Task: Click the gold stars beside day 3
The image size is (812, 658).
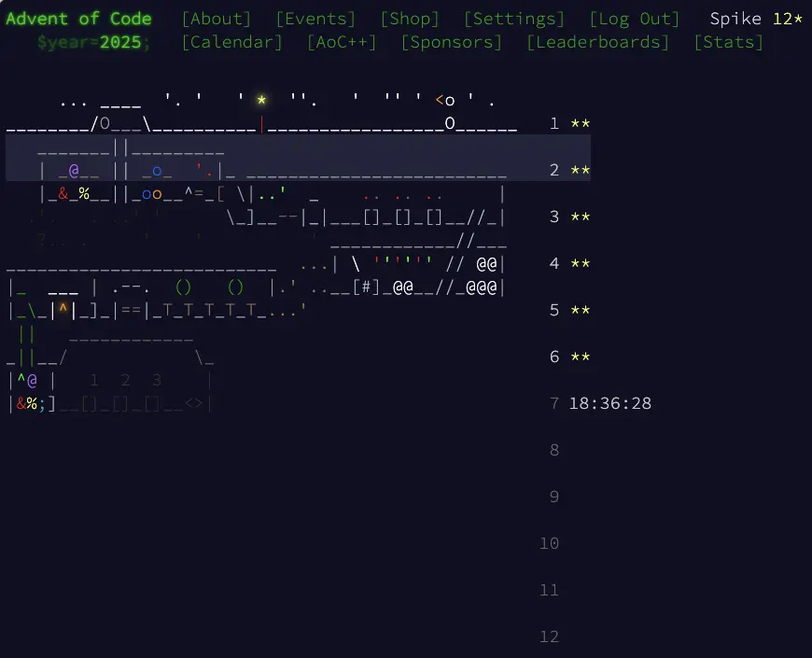Action: [x=580, y=217]
